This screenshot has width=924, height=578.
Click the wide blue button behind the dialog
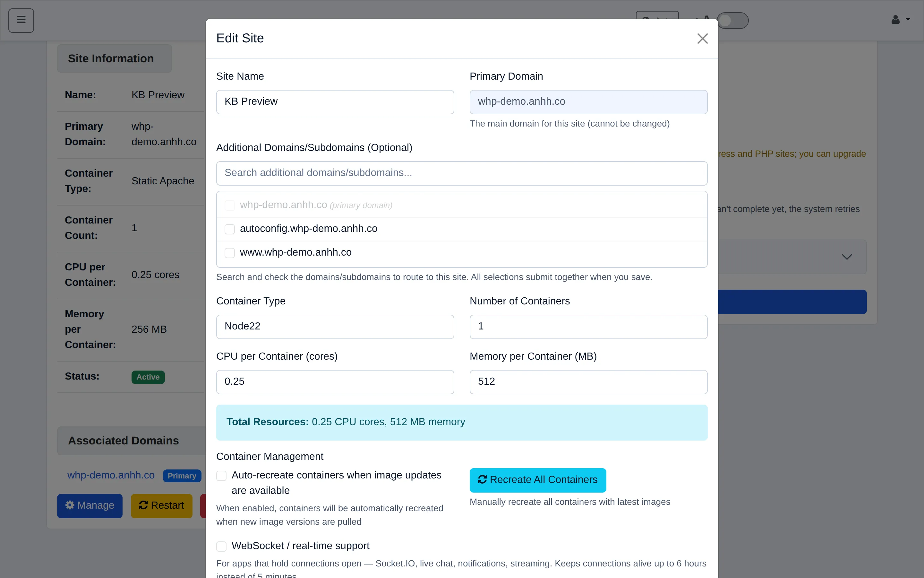click(x=792, y=302)
